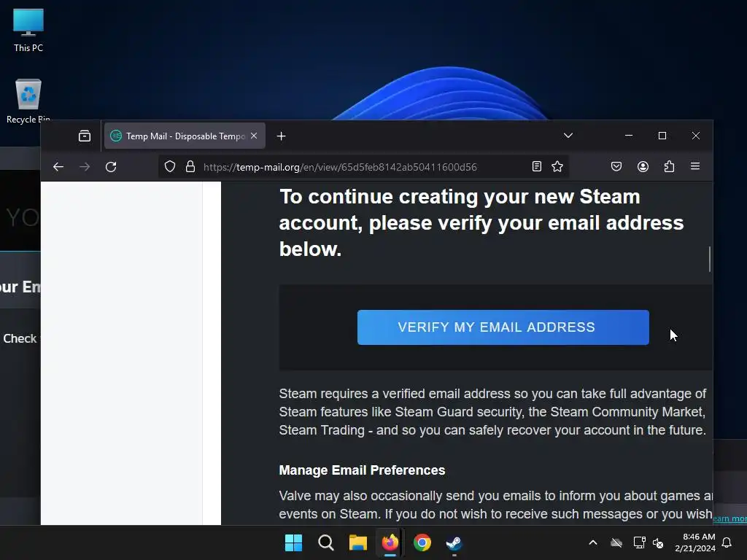The width and height of the screenshot is (747, 560).
Task: Minimize the Firefox window
Action: click(629, 136)
